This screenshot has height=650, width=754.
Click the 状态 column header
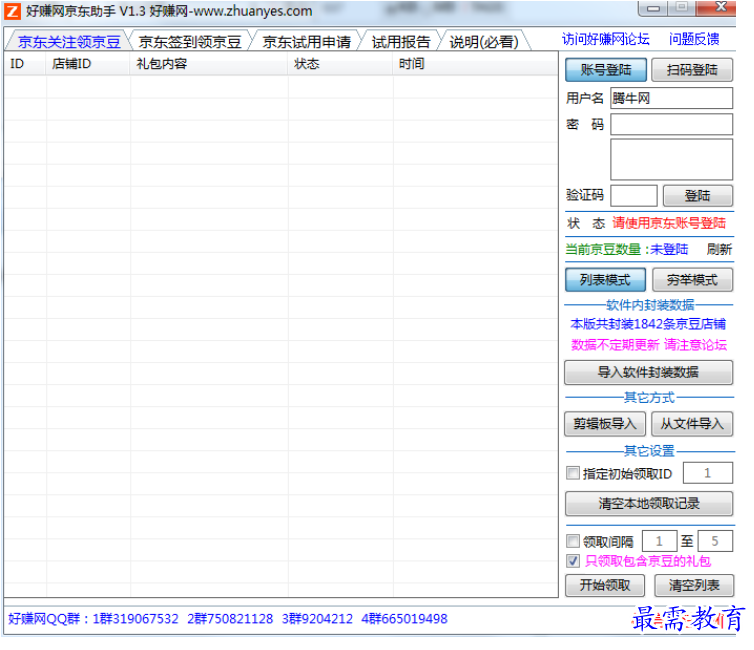(x=340, y=64)
